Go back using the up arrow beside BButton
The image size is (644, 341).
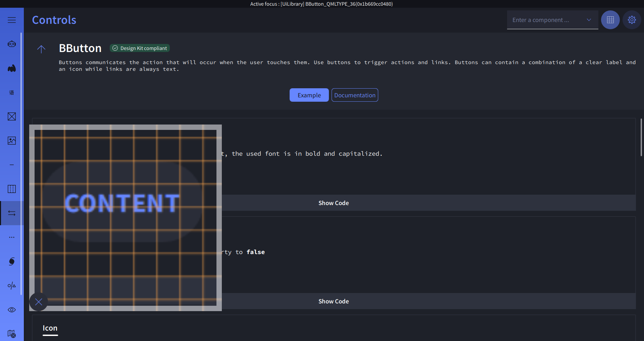tap(41, 49)
